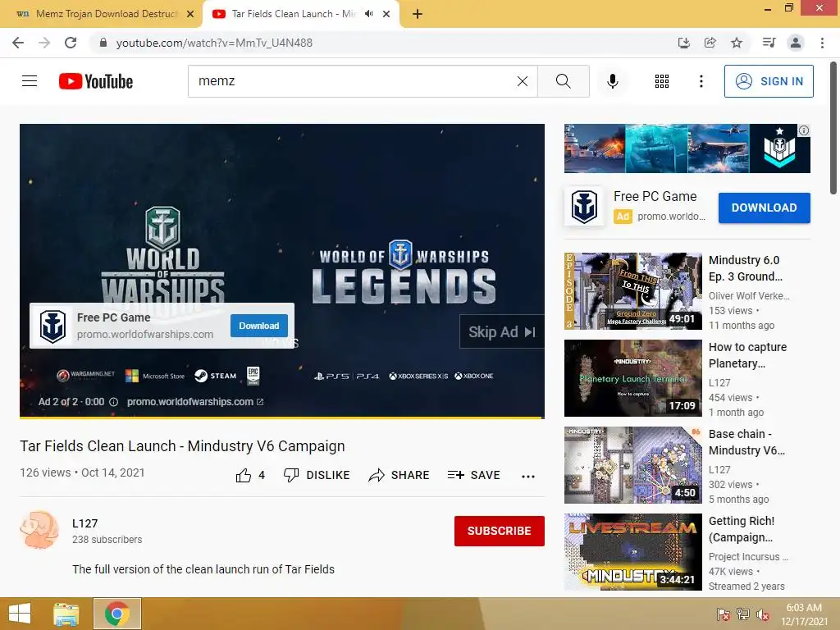Open the L127 channel name link

84,523
